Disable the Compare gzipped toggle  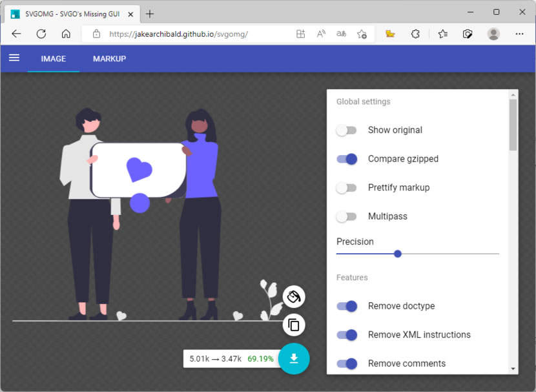click(347, 159)
